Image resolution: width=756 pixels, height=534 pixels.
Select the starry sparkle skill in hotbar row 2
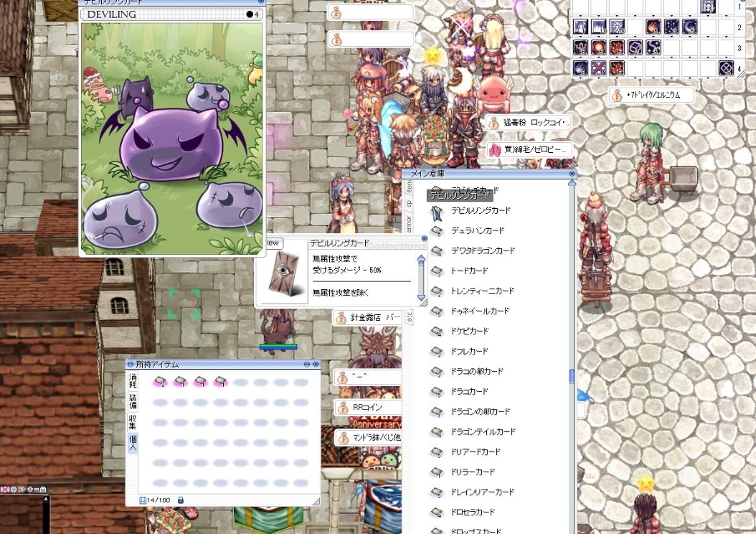tap(671, 27)
